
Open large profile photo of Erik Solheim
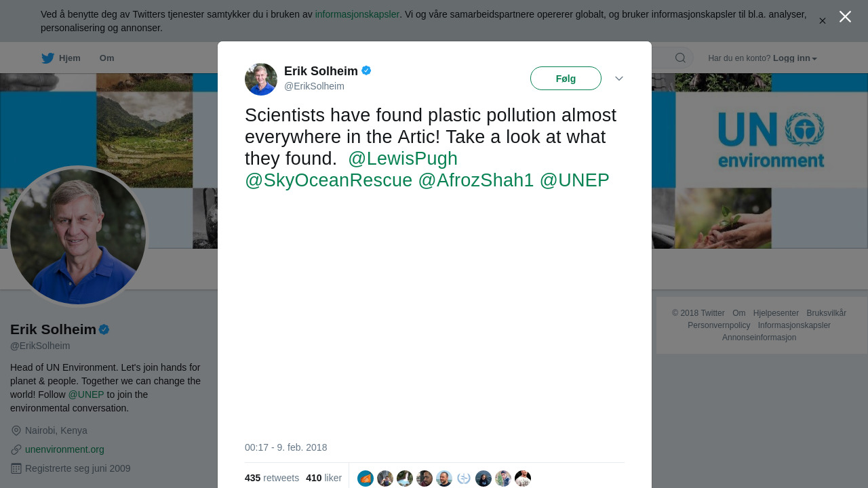[78, 237]
